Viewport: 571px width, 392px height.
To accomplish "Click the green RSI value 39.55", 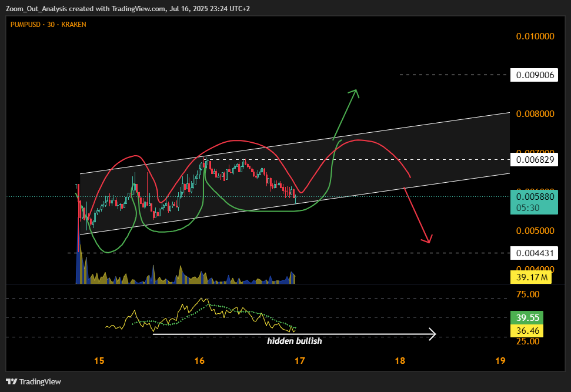I will coord(527,317).
